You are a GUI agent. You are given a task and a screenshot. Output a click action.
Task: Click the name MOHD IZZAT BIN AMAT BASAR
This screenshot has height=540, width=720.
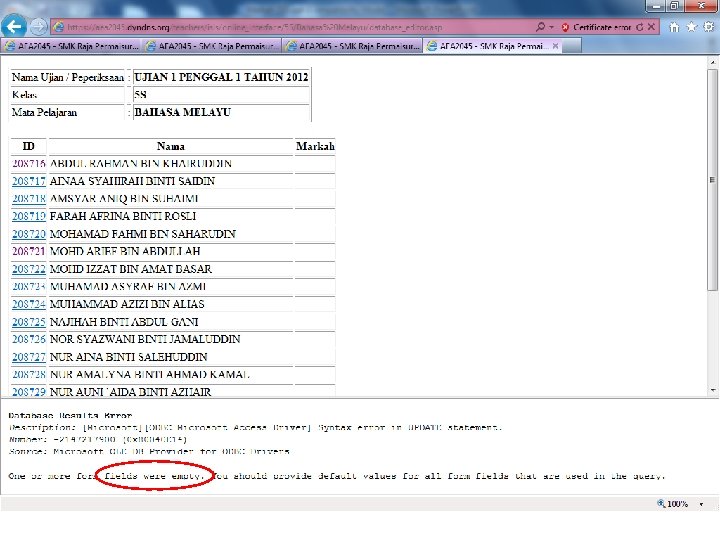click(x=130, y=269)
